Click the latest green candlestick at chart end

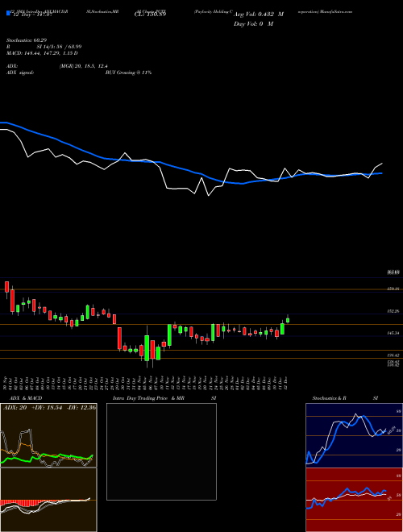[288, 320]
